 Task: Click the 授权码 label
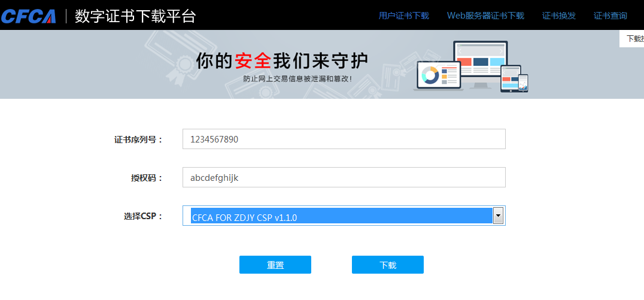tap(147, 177)
